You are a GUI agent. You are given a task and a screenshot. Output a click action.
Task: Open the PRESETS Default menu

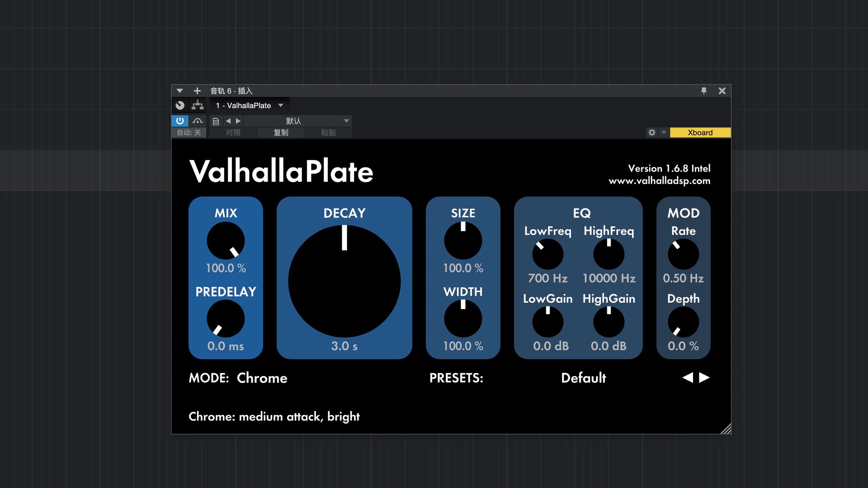[x=584, y=378]
